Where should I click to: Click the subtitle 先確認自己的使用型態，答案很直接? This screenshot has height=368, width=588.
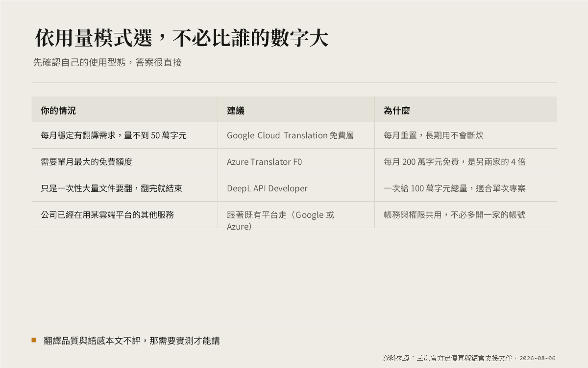[x=107, y=63]
